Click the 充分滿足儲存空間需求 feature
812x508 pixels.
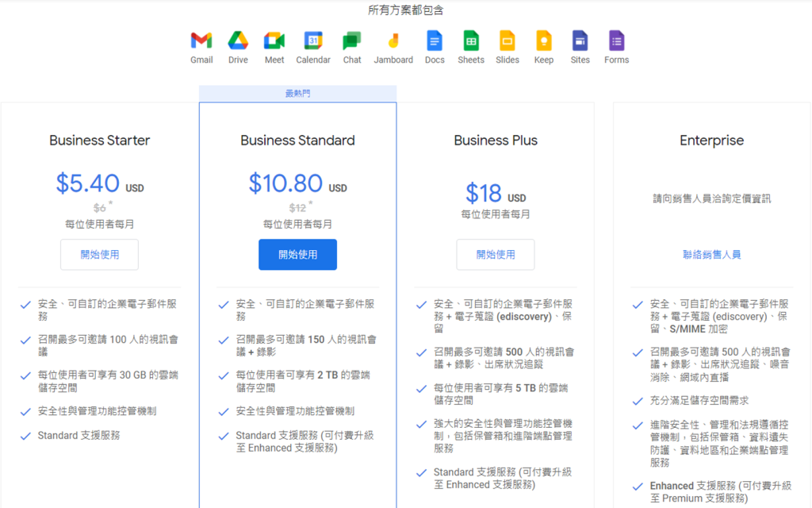[x=699, y=401]
